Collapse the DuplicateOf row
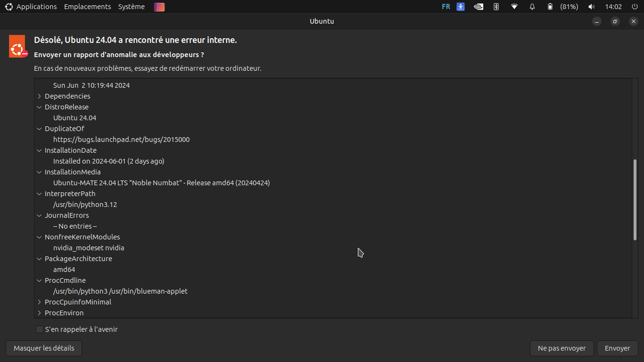644x362 pixels. 39,129
